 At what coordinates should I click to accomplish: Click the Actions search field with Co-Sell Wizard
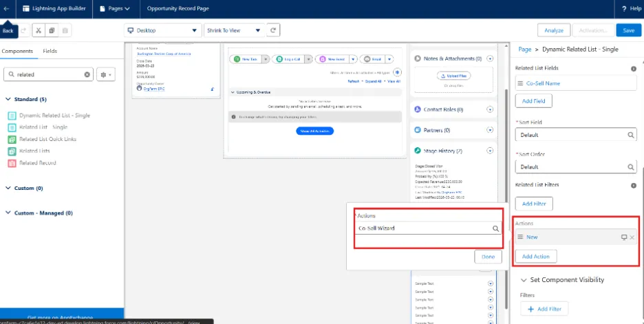point(429,228)
